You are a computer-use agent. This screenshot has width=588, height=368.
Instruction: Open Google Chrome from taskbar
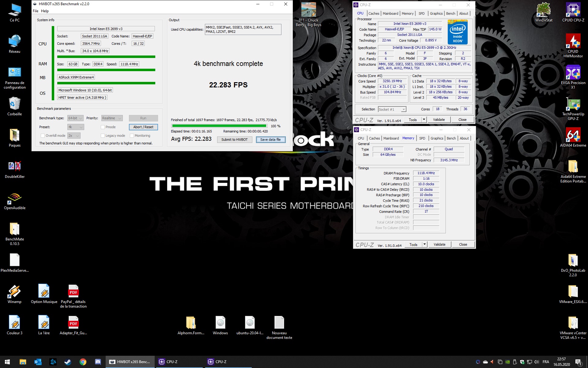coord(83,362)
